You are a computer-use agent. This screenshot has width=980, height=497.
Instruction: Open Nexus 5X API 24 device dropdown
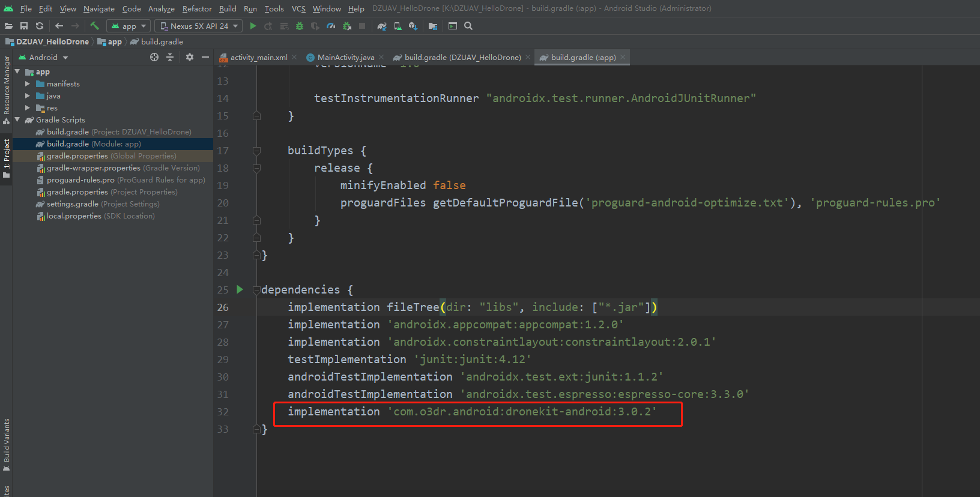coord(198,26)
